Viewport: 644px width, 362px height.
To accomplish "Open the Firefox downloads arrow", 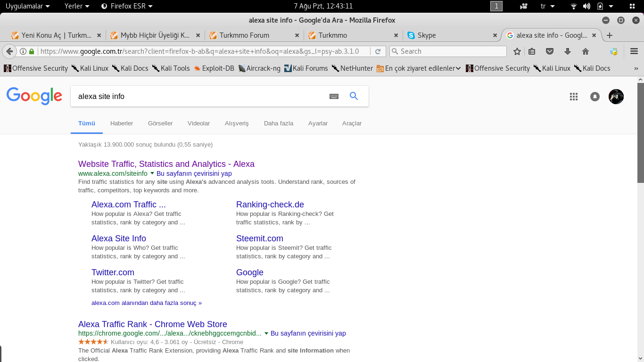I will (568, 51).
